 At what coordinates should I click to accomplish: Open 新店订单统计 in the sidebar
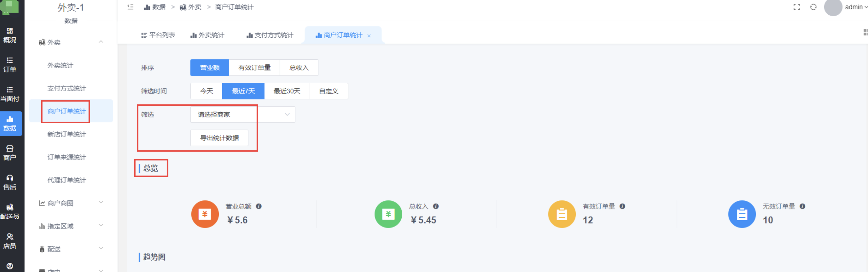(x=67, y=134)
